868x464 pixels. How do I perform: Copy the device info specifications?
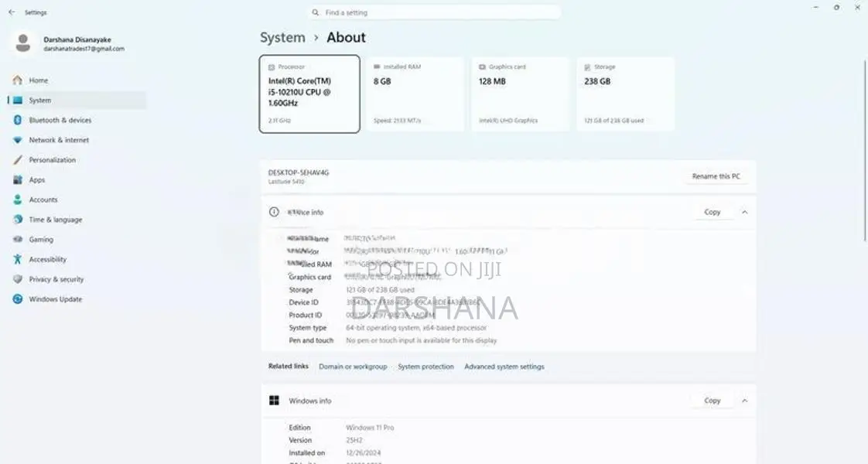[712, 213]
